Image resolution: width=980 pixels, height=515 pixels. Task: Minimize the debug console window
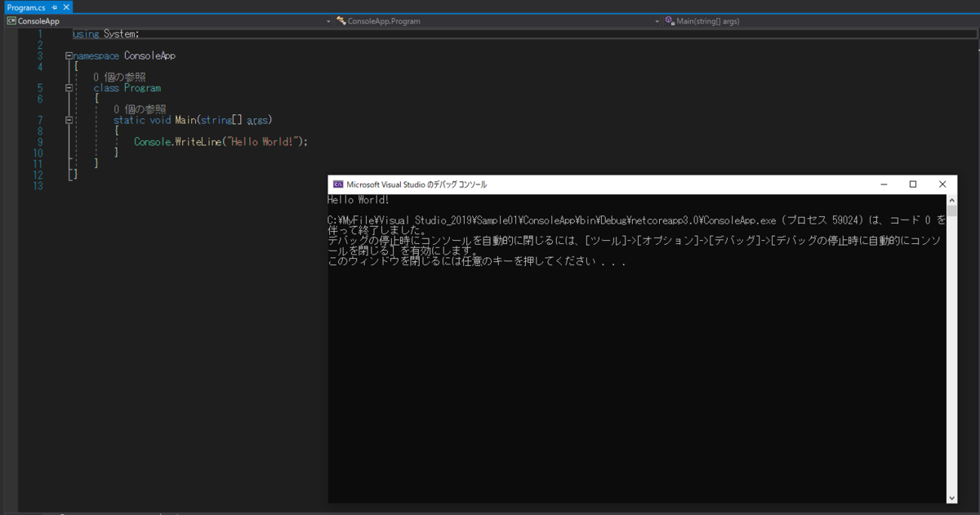coord(884,184)
